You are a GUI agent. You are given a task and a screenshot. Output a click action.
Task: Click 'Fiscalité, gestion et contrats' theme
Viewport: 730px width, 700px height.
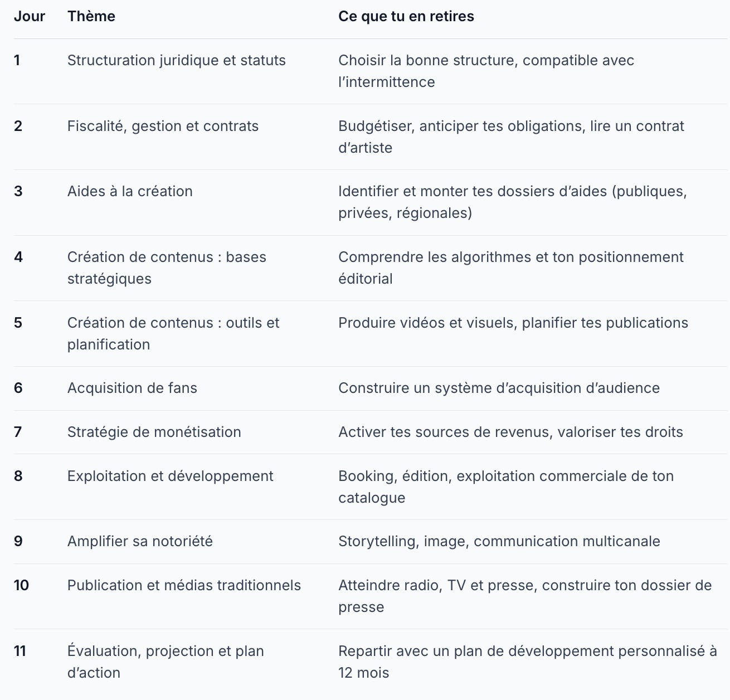163,126
